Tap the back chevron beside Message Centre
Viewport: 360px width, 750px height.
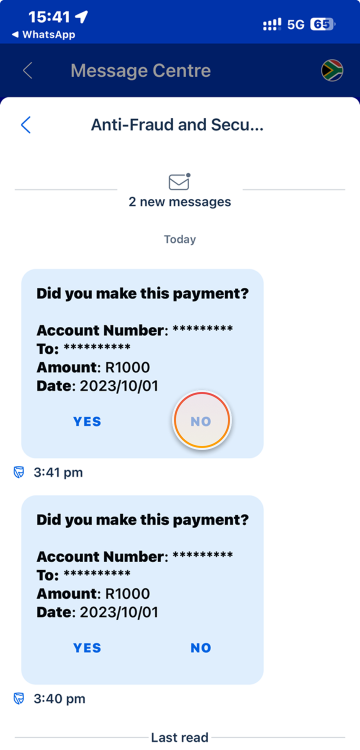[27, 71]
